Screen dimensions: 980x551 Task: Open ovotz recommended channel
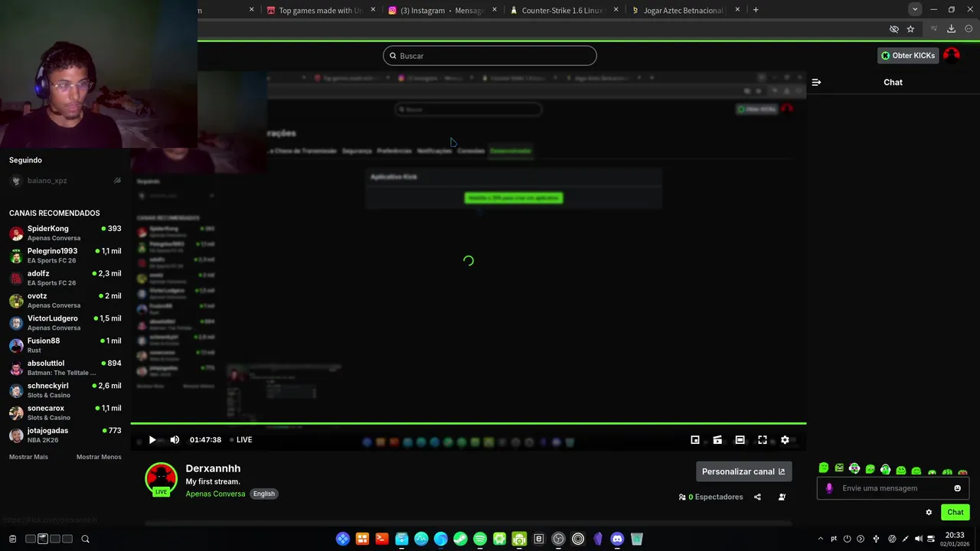(65, 300)
